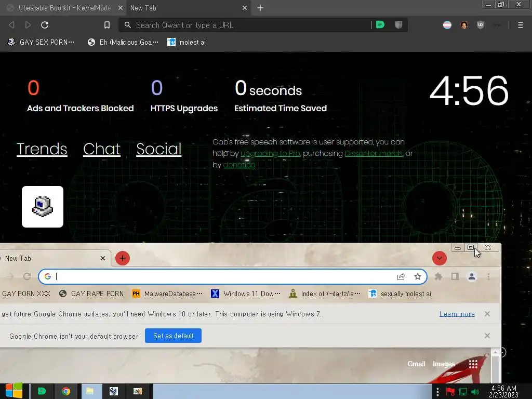Minimize the Chrome window
This screenshot has height=399, width=532.
[457, 248]
